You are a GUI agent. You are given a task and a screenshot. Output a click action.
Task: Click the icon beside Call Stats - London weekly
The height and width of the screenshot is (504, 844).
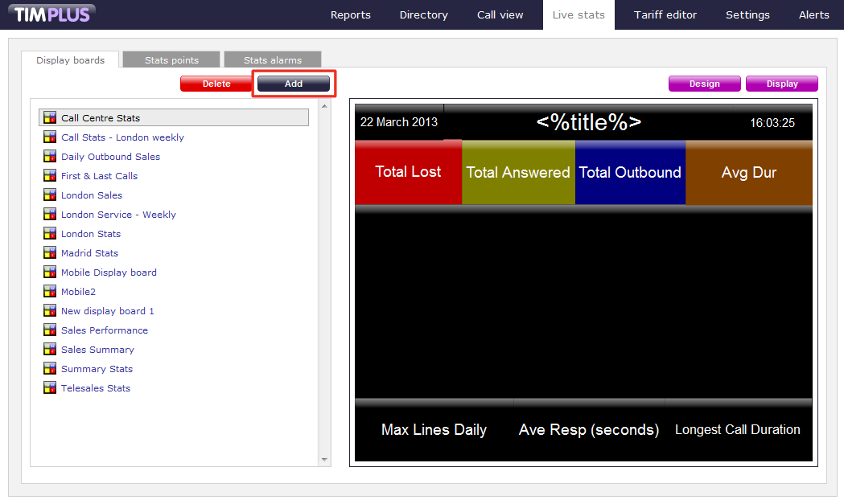(x=50, y=137)
